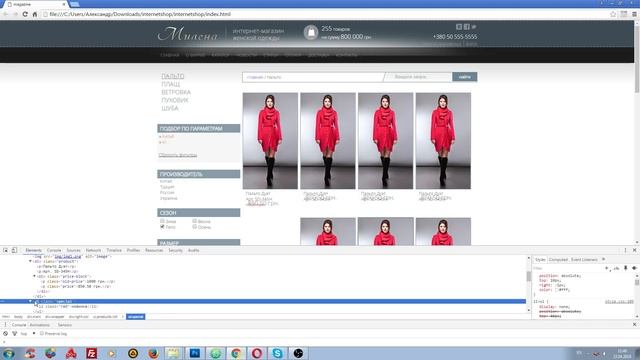
Task: Click the toggle element state pin icon
Action: [625, 268]
